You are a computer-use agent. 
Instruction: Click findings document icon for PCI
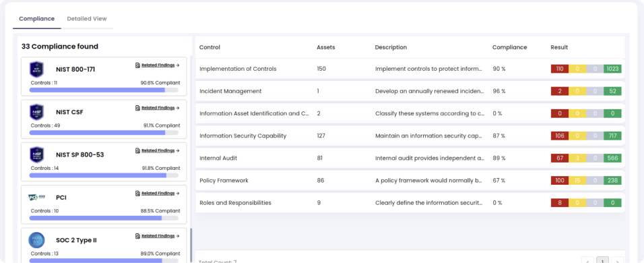pyautogui.click(x=137, y=194)
